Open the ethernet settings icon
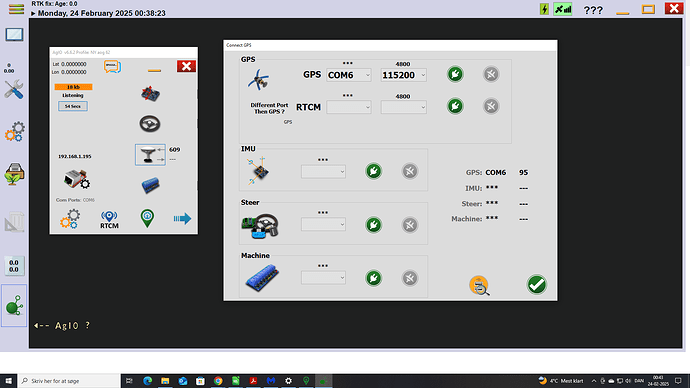Viewport: 690px width, 388px height. tap(77, 179)
